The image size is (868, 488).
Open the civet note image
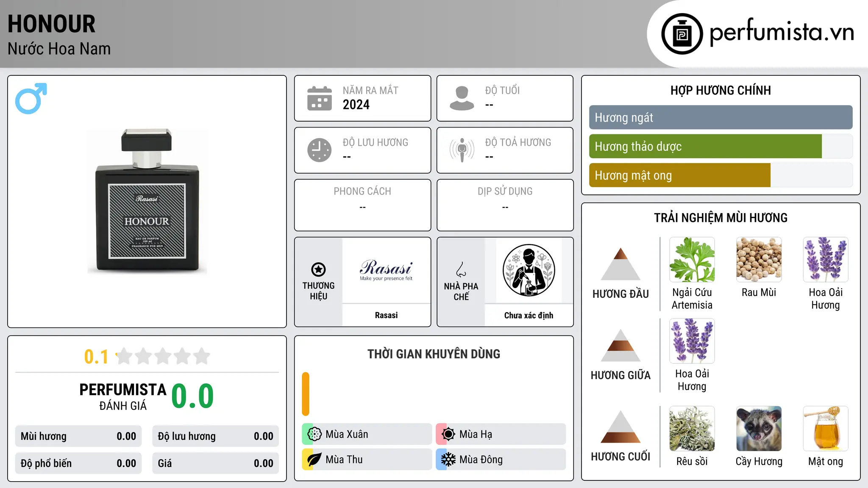pos(759,429)
